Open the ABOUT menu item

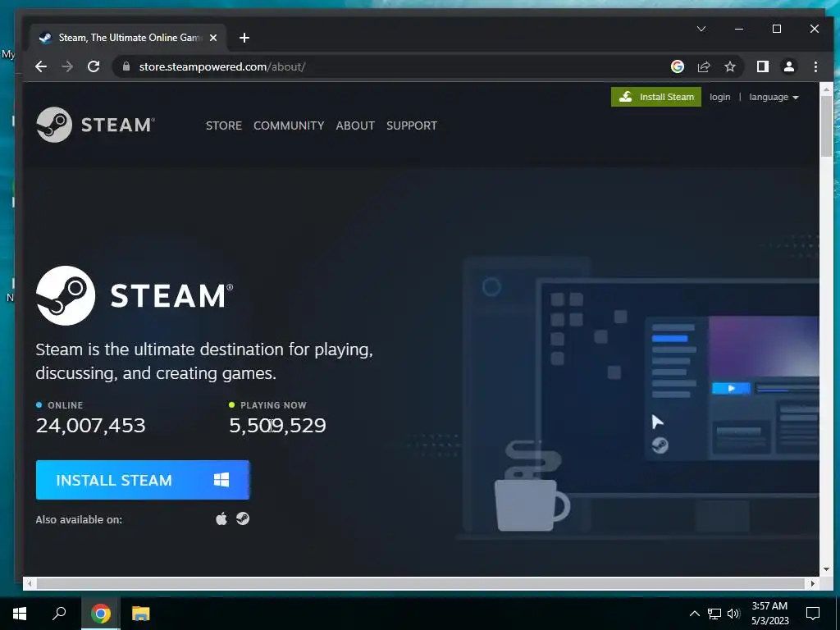pos(355,126)
